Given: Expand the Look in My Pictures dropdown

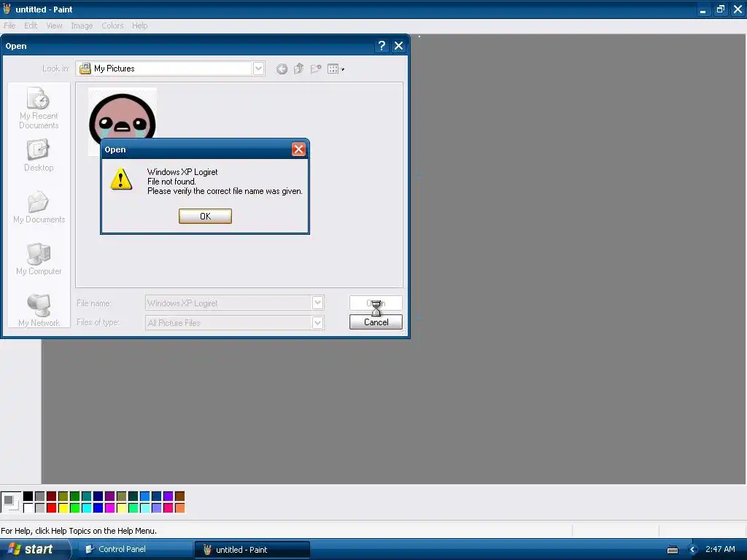Looking at the screenshot, I should [258, 69].
